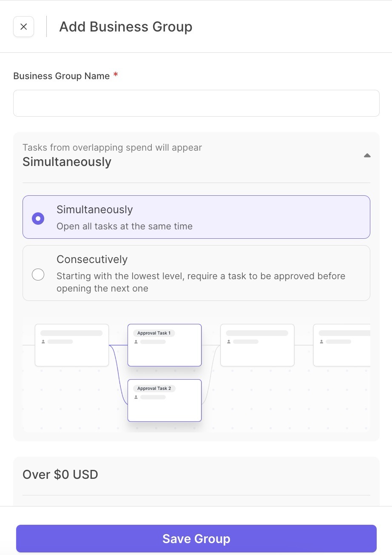The height and width of the screenshot is (555, 392).
Task: Close the Add Business Group panel
Action: point(24,27)
